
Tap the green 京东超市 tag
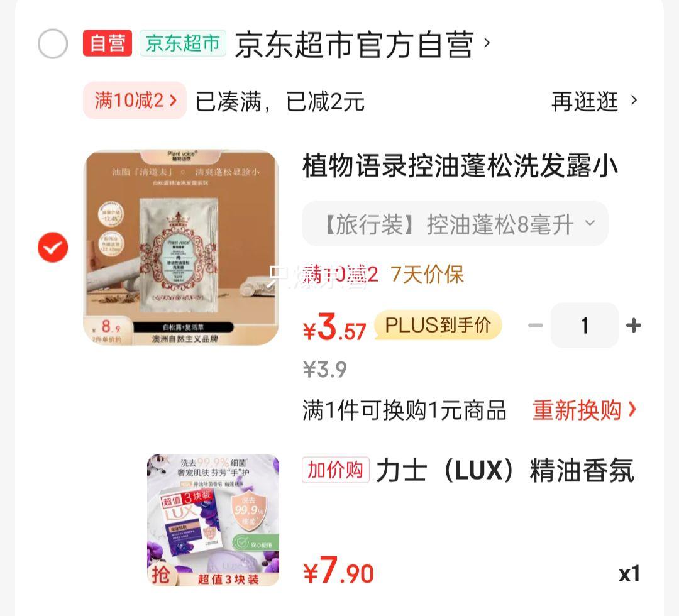pyautogui.click(x=183, y=43)
